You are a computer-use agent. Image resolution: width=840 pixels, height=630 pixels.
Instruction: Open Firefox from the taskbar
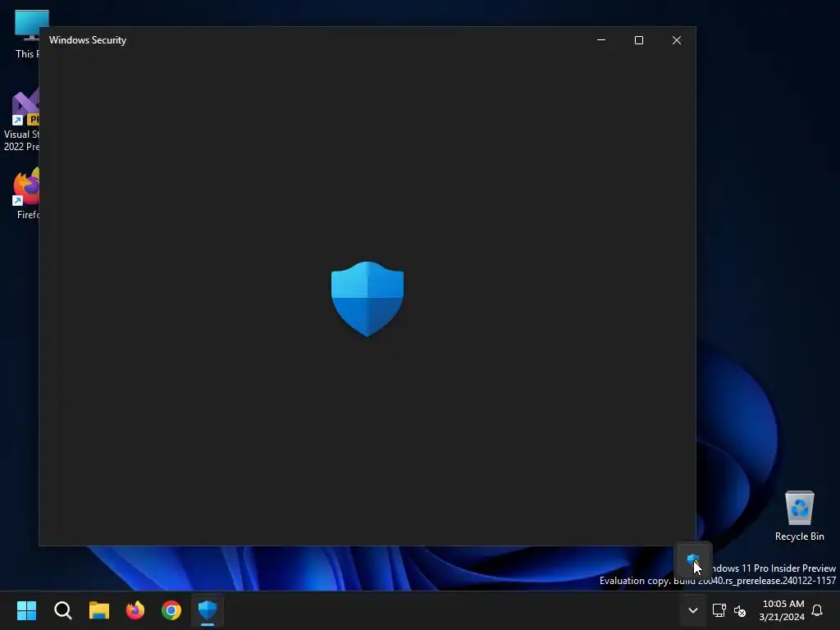pos(135,610)
